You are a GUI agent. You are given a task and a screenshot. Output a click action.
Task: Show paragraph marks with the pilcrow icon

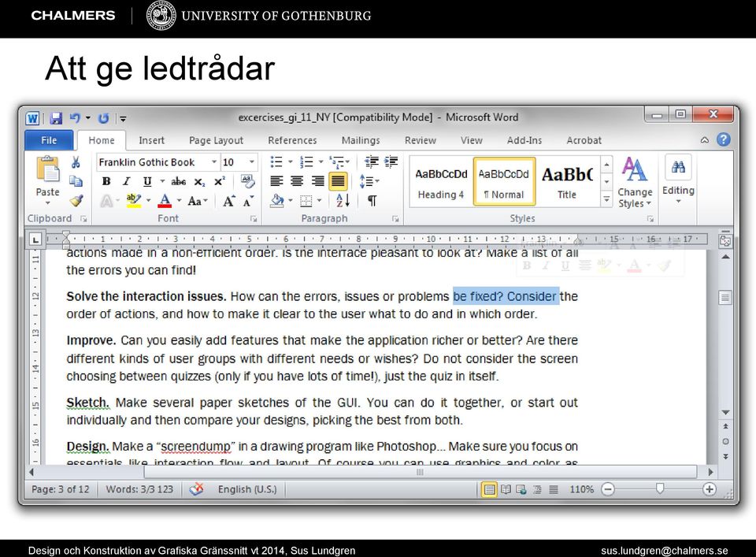pyautogui.click(x=372, y=201)
